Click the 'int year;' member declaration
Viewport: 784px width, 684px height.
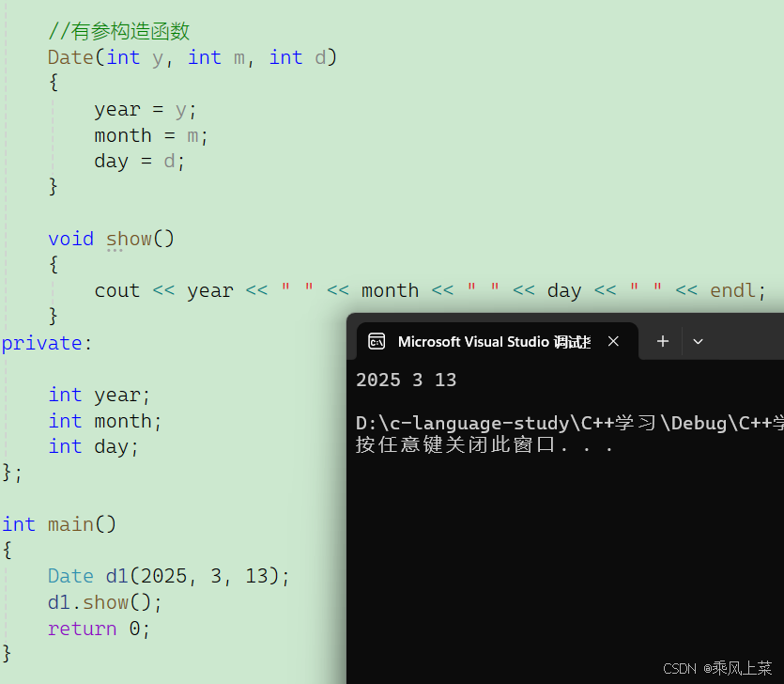tap(99, 396)
